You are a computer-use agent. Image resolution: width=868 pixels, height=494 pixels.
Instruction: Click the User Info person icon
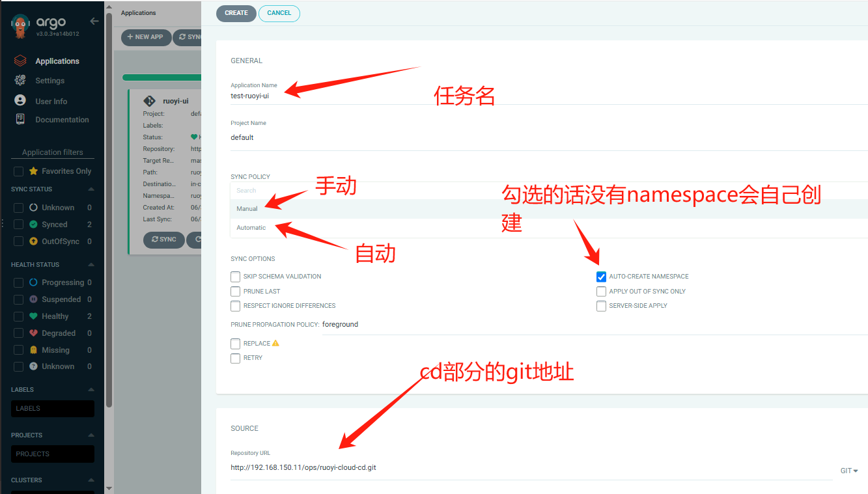[x=20, y=101]
